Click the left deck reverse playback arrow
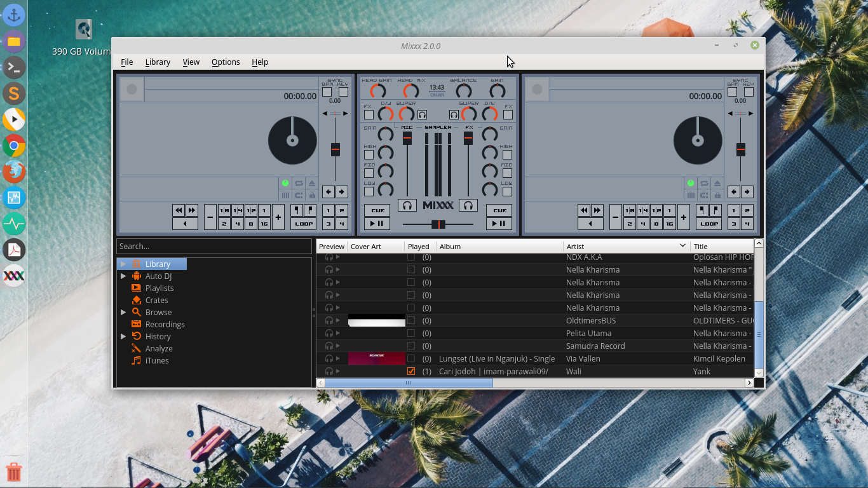 185,224
